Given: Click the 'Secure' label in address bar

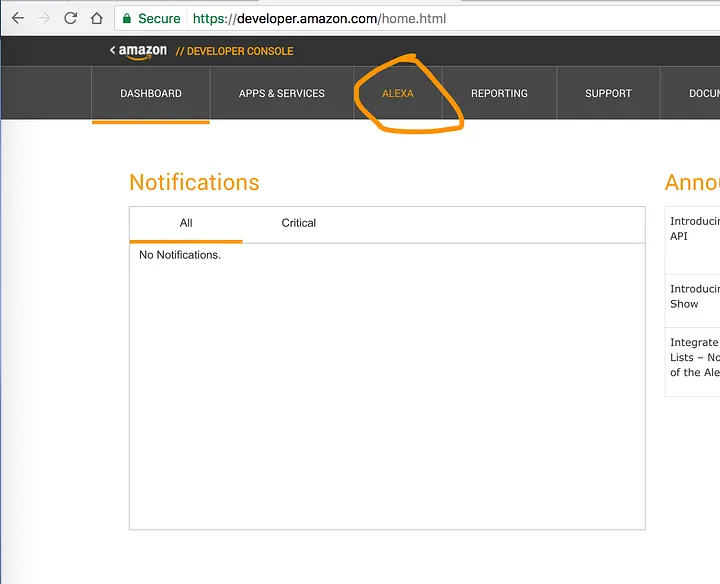Looking at the screenshot, I should 159,18.
